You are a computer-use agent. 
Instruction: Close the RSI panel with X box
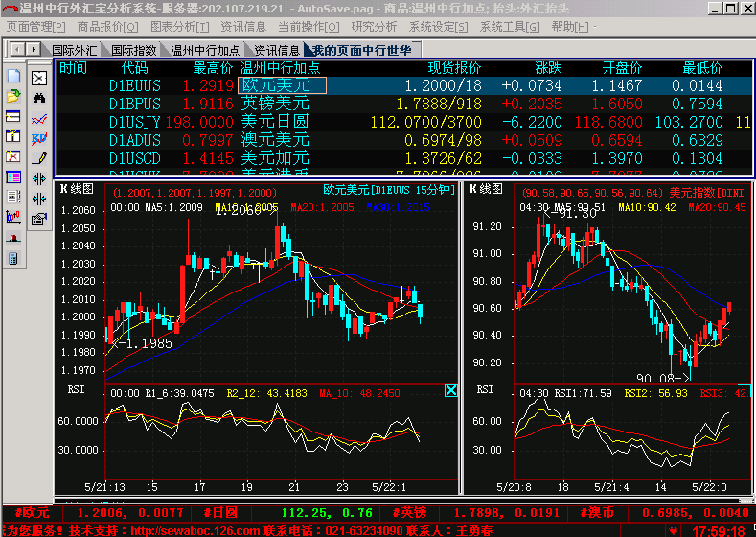(x=451, y=390)
